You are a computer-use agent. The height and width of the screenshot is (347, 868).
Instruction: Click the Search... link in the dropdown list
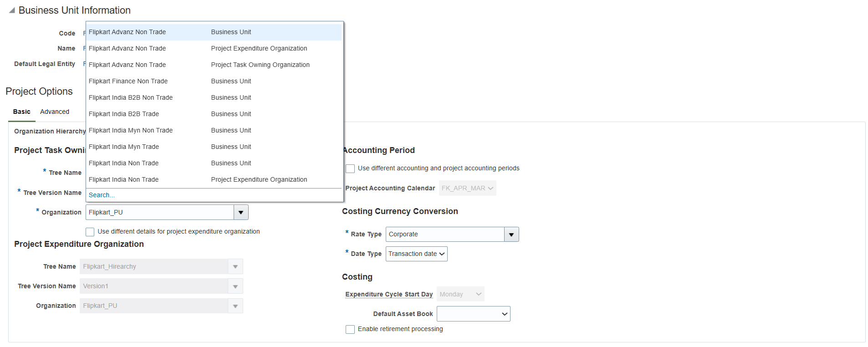tap(102, 195)
